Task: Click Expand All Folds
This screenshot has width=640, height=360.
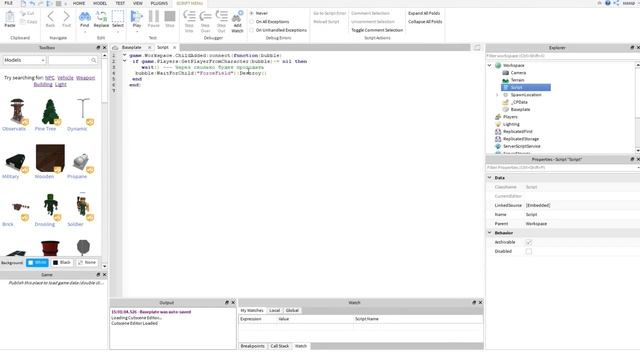Action: tap(424, 13)
